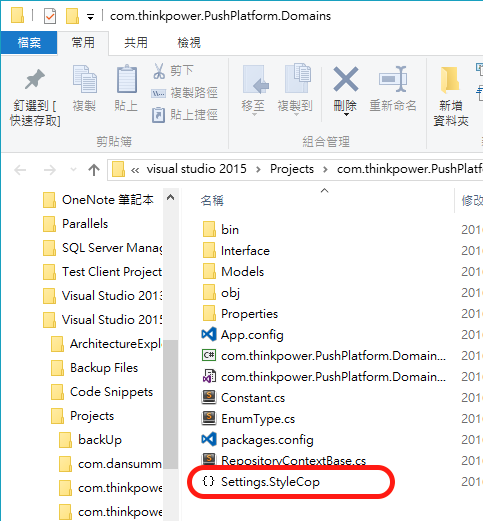Viewport: 483px width, 521px height.
Task: Click the New Folder icon
Action: click(x=450, y=80)
